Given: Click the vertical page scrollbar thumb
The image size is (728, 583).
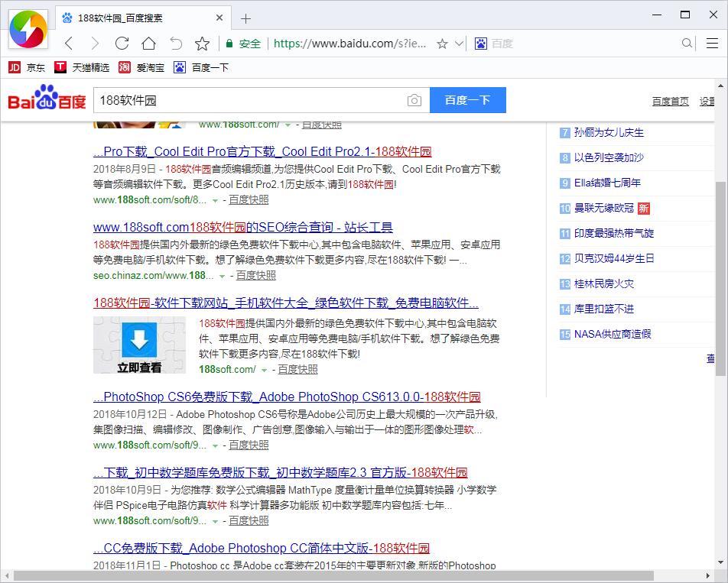Looking at the screenshot, I should (720, 277).
